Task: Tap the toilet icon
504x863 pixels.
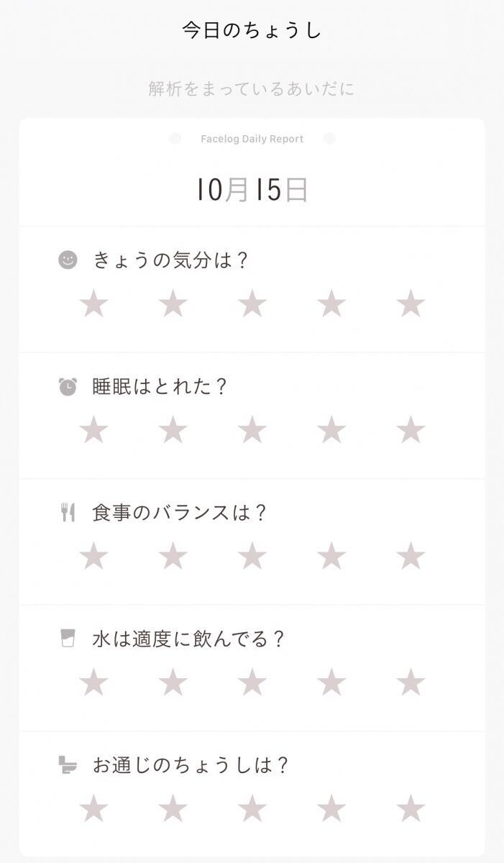Action: click(68, 765)
